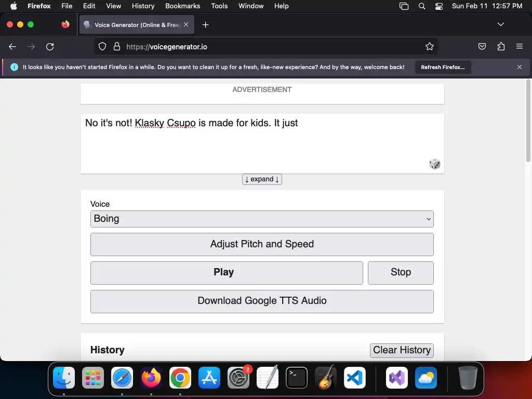Click the site security padlock icon
Screen dimensions: 532x399
(117, 46)
